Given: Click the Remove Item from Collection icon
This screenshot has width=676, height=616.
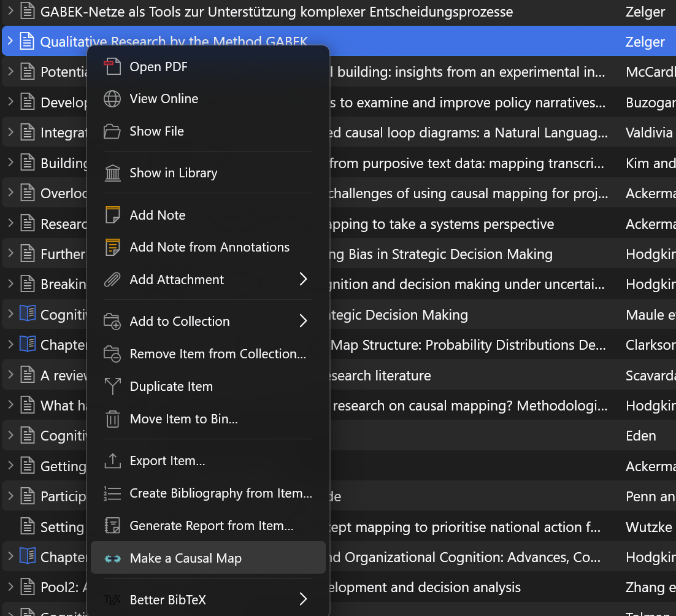Looking at the screenshot, I should click(x=112, y=354).
